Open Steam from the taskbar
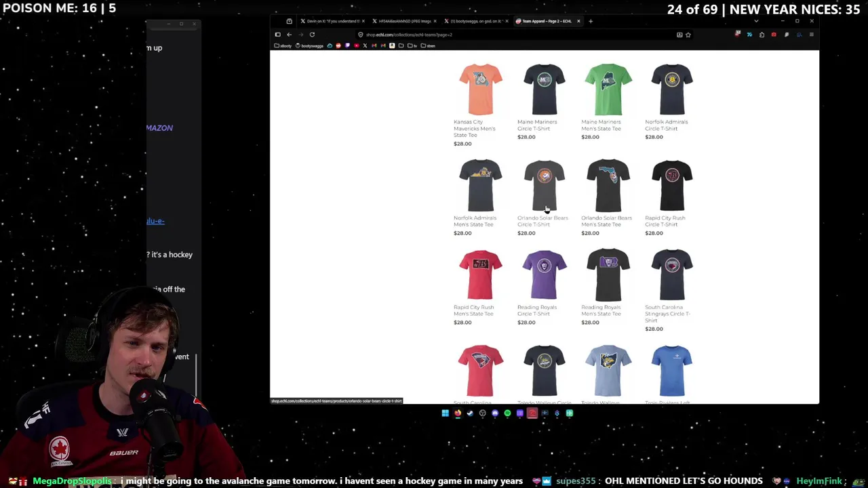Viewport: 868px width, 488px height. pyautogui.click(x=470, y=413)
